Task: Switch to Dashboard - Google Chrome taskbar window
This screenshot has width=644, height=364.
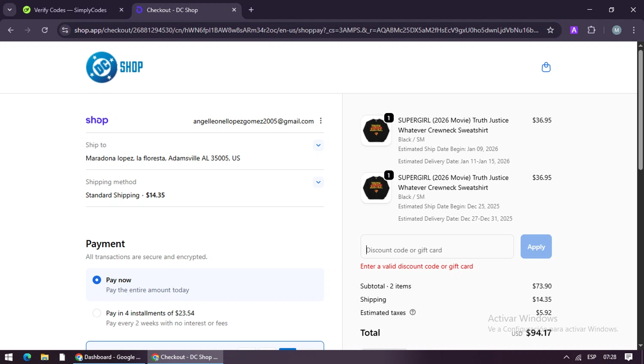Action: point(109,357)
